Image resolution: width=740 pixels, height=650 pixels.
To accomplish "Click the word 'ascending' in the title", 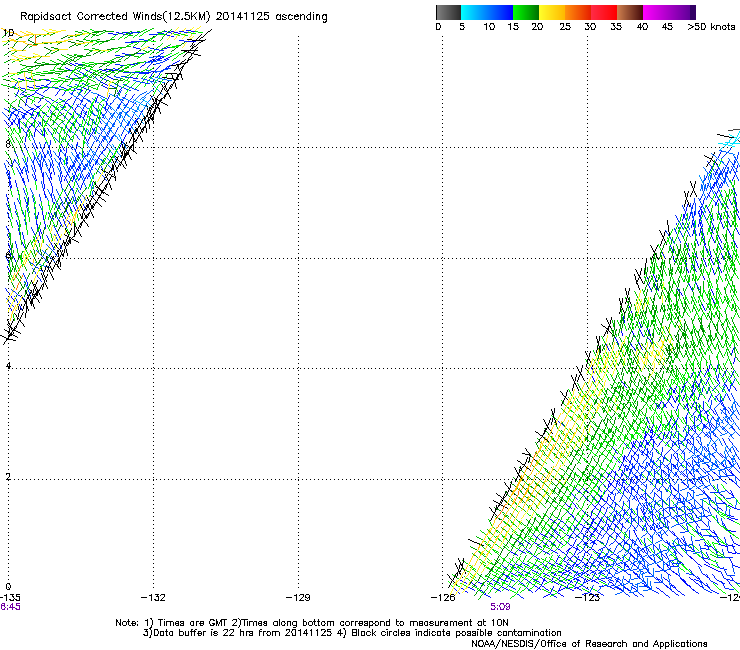I will tap(301, 17).
